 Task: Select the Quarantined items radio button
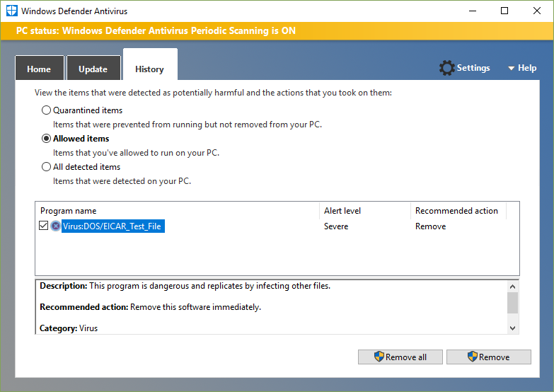click(46, 110)
